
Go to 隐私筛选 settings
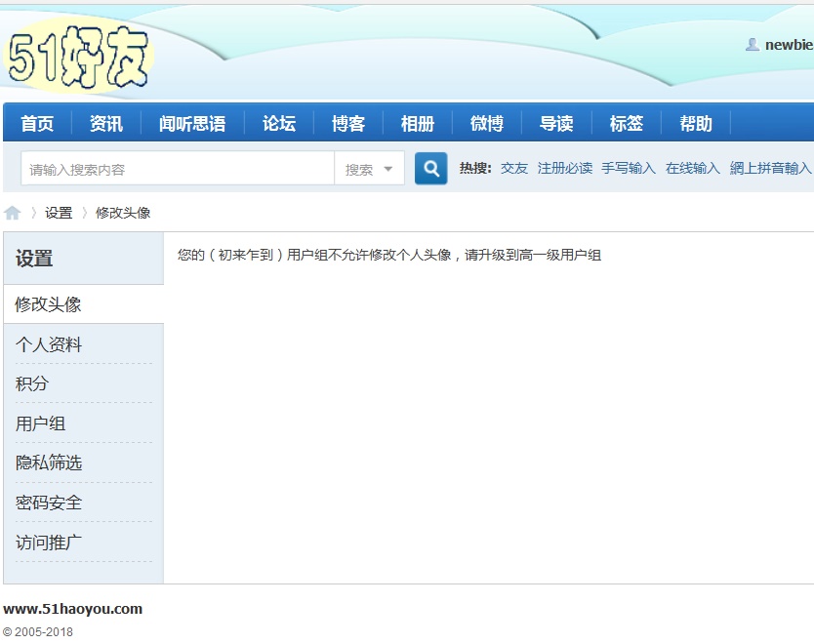tap(49, 463)
